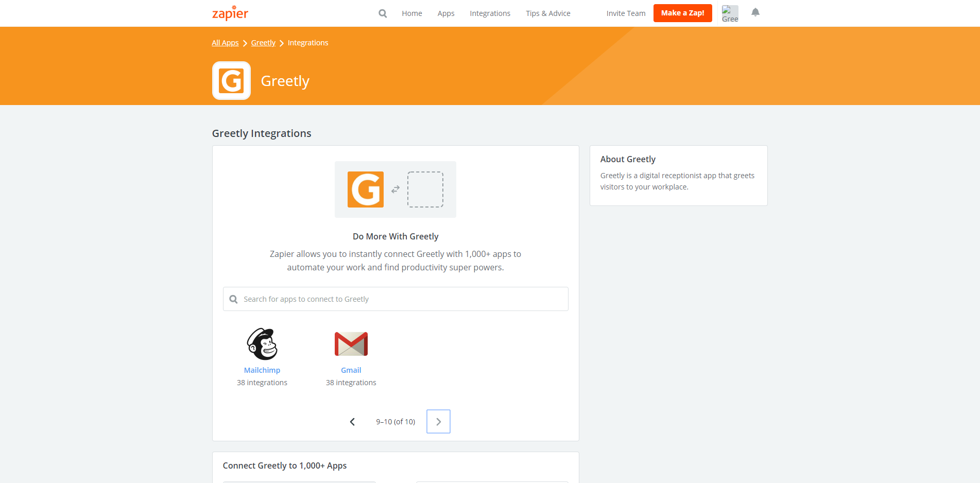Open the Gmail link
This screenshot has width=980, height=483.
point(351,370)
